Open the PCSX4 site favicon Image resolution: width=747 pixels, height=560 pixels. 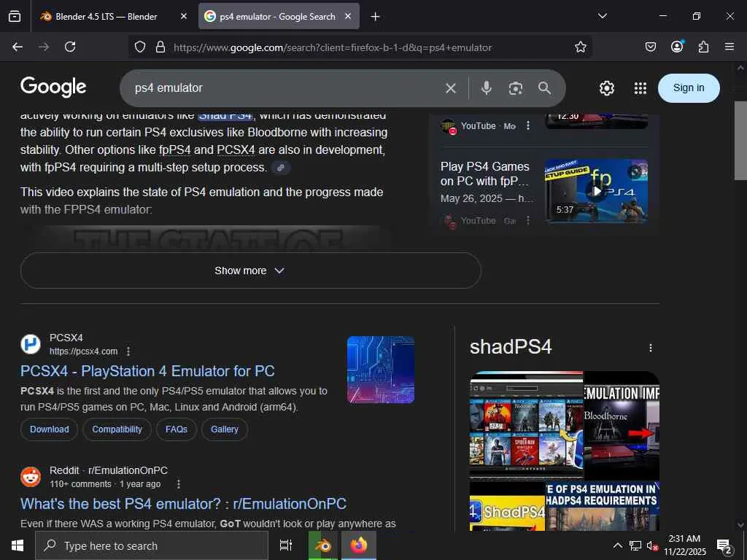coord(31,344)
